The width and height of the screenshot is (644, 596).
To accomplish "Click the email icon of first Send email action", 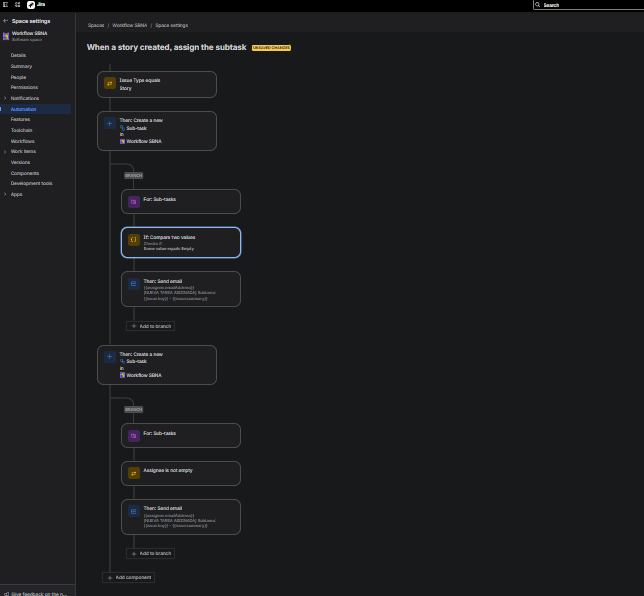I will [133, 283].
